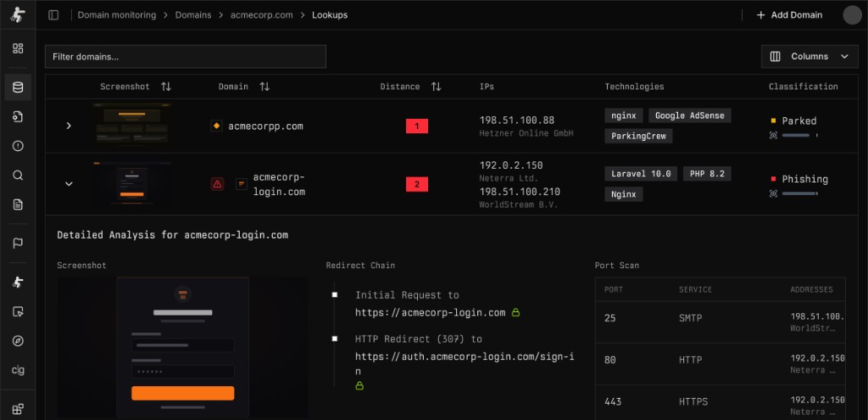The width and height of the screenshot is (868, 420).
Task: Click the Add Domain button
Action: (x=789, y=15)
